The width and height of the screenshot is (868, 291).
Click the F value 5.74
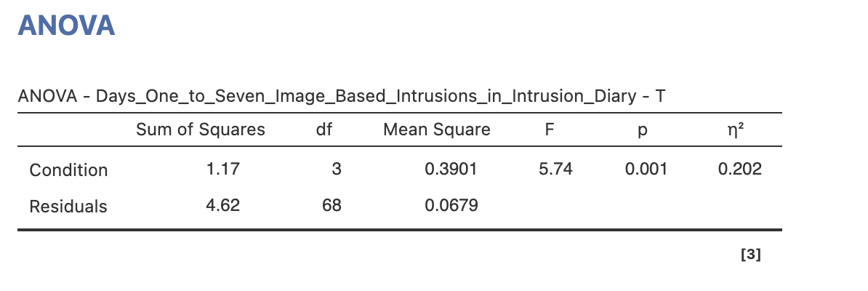[x=556, y=169]
